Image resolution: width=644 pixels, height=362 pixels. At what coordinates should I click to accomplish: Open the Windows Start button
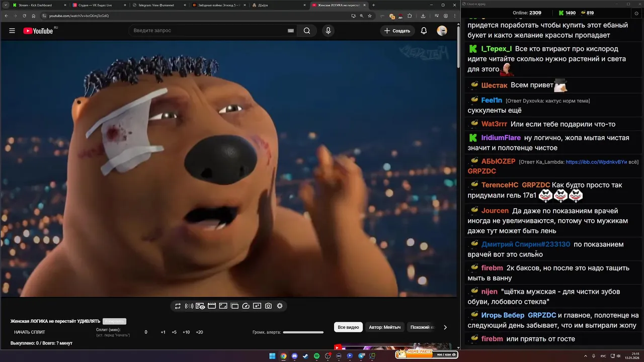[x=272, y=356]
